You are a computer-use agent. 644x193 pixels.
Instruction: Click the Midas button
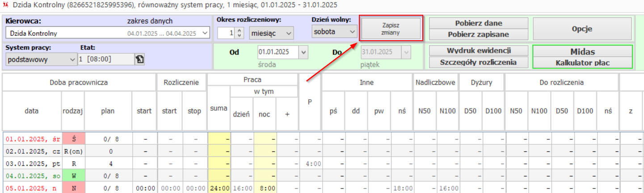582,51
